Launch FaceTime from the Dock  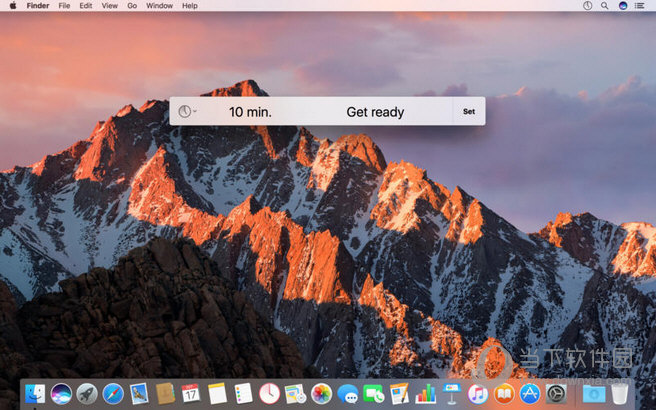[374, 394]
